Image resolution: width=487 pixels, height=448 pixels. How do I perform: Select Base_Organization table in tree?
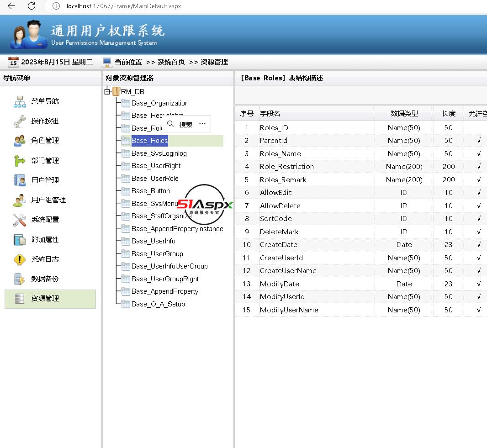(160, 103)
